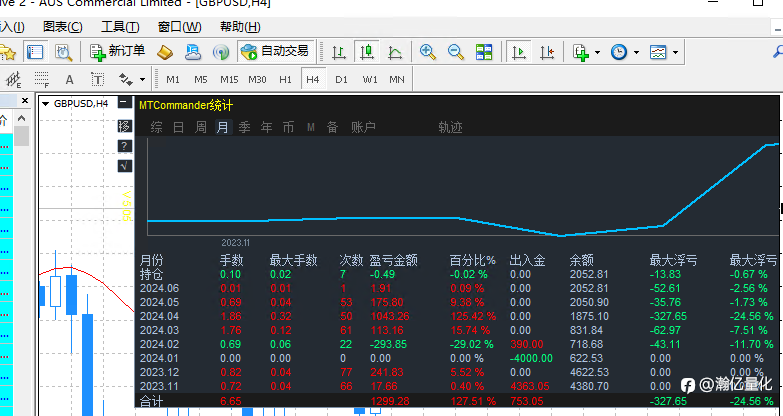The width and height of the screenshot is (783, 416).
Task: Switch timeframe to M15
Action: (229, 79)
